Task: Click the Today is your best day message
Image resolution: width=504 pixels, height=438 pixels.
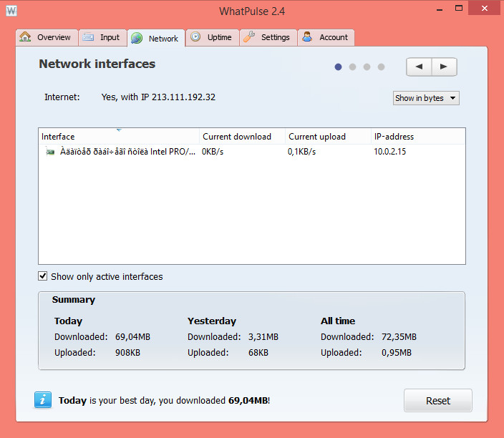Action: pyautogui.click(x=164, y=400)
